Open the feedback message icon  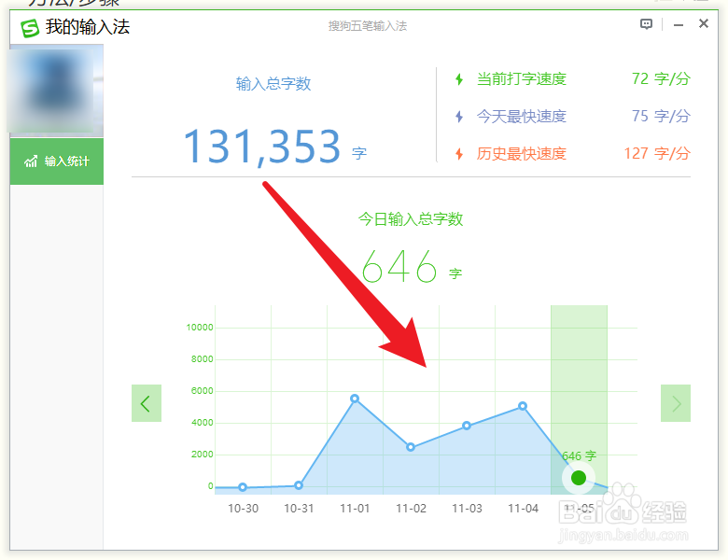646,24
